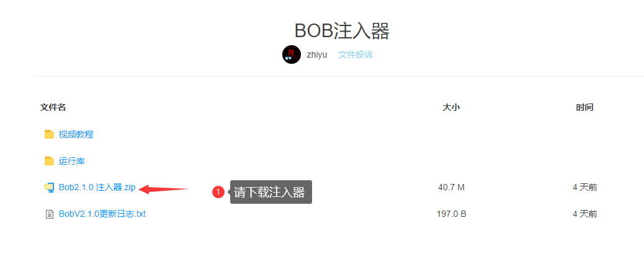
Task: Click the 时间 column header
Action: click(584, 107)
